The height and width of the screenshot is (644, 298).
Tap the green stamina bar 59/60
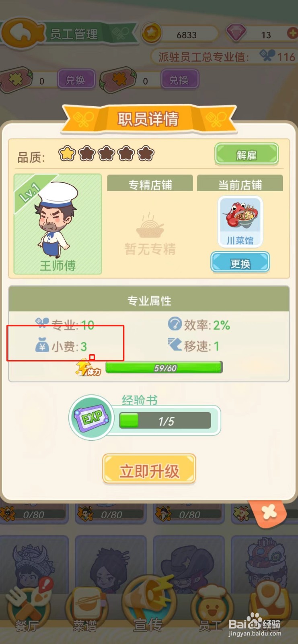[x=164, y=367]
